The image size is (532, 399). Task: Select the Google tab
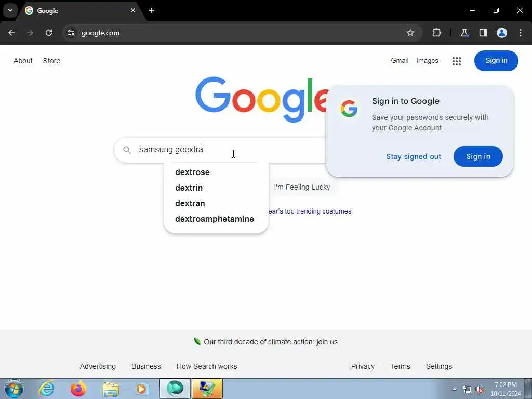tap(81, 11)
